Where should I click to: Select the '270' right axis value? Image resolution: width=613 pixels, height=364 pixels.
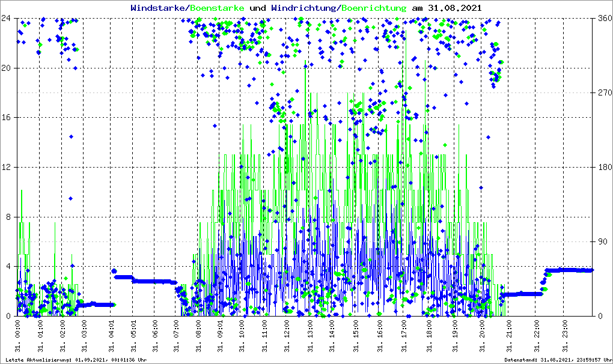point(604,93)
